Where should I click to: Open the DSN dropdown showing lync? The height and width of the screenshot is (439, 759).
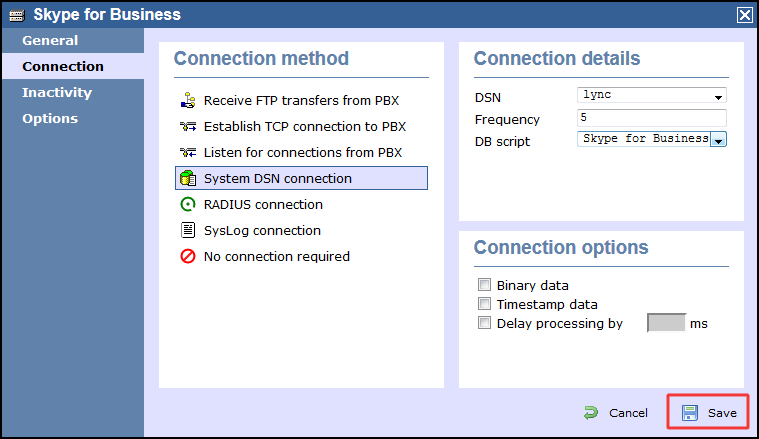[651, 96]
